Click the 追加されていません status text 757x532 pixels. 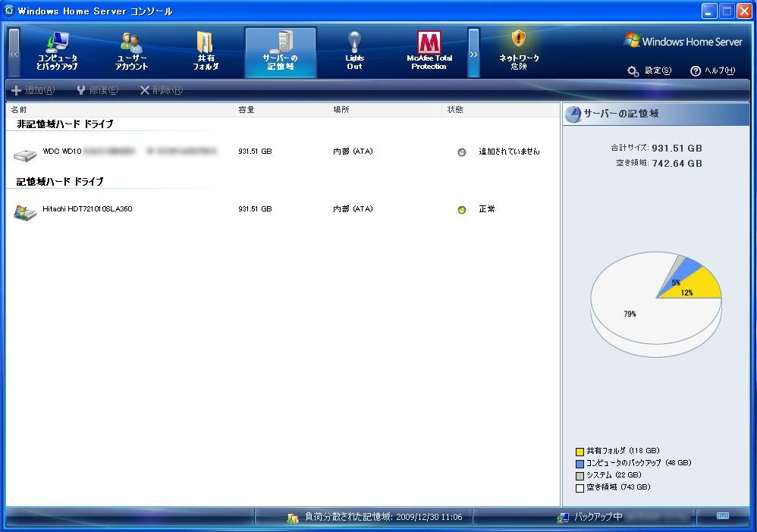pos(509,152)
